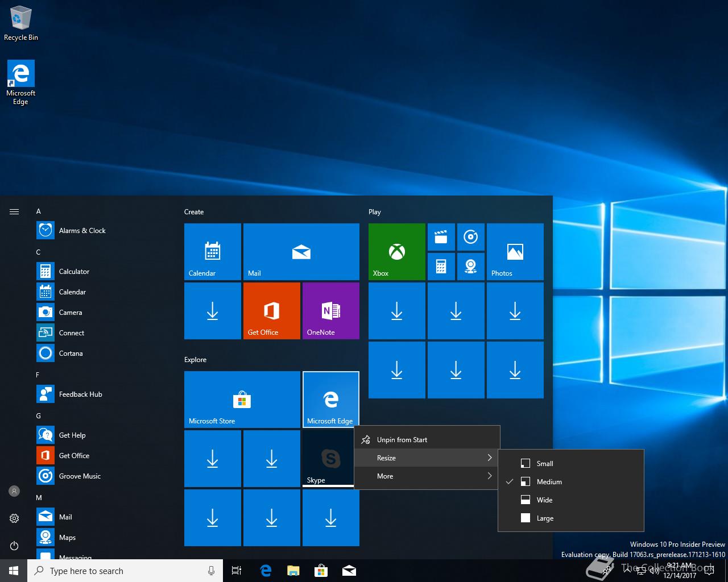This screenshot has height=582, width=728.
Task: Click the Skype tile
Action: 328,459
